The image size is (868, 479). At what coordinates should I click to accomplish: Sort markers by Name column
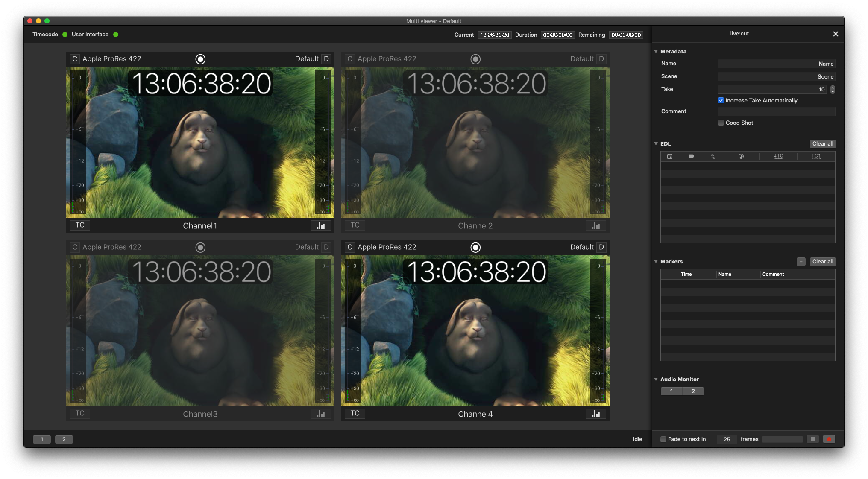click(739, 275)
